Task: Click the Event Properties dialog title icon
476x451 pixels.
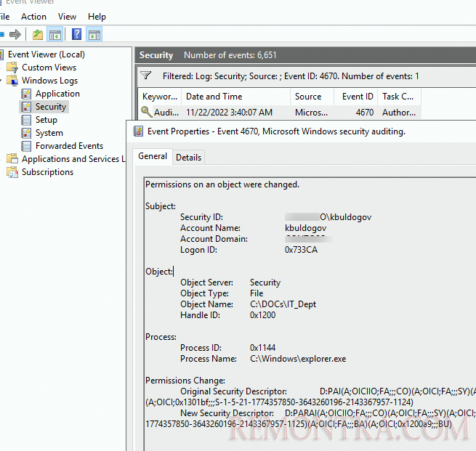Action: coord(138,131)
